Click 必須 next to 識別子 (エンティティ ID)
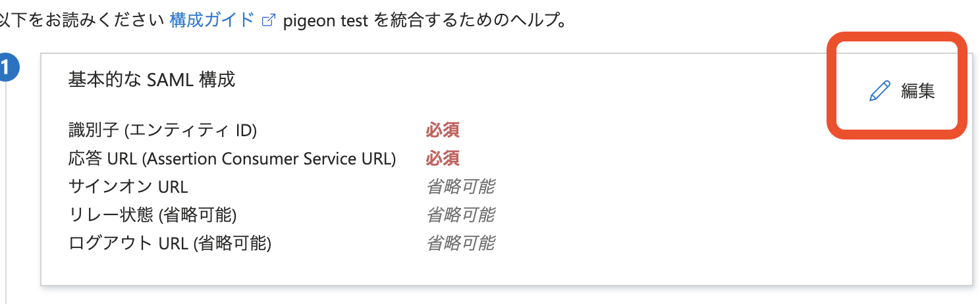 (442, 130)
